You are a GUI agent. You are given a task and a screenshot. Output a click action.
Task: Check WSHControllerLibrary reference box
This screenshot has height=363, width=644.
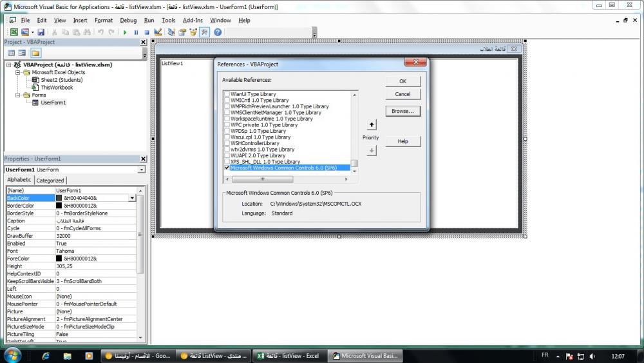pyautogui.click(x=227, y=143)
